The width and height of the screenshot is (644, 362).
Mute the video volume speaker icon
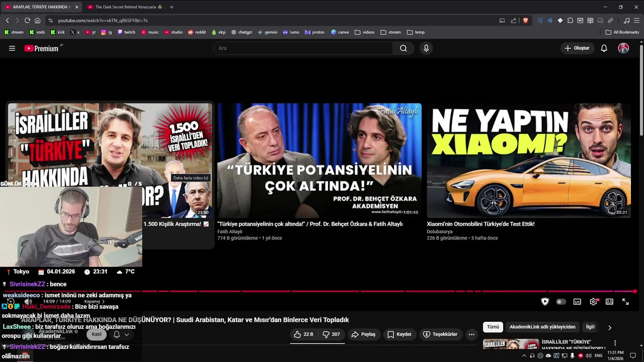(x=28, y=302)
